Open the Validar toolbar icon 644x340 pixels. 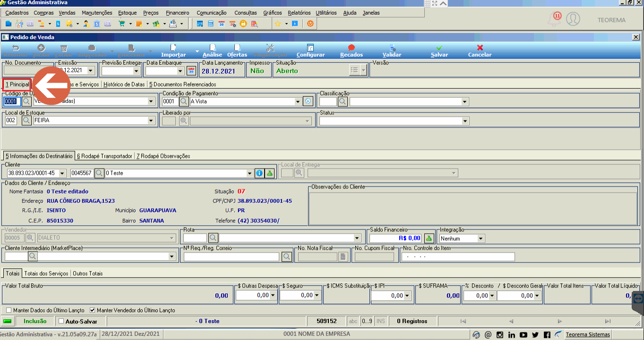392,48
